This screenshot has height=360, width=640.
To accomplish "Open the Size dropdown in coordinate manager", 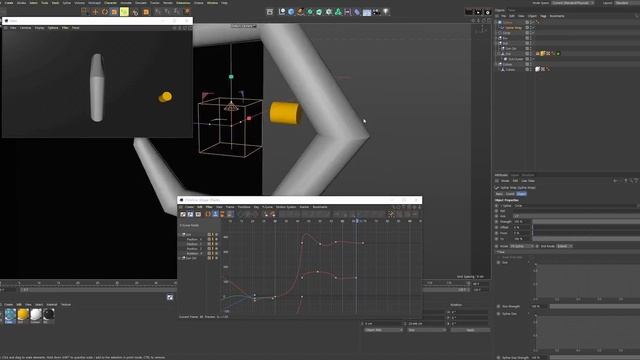I will pyautogui.click(x=427, y=330).
